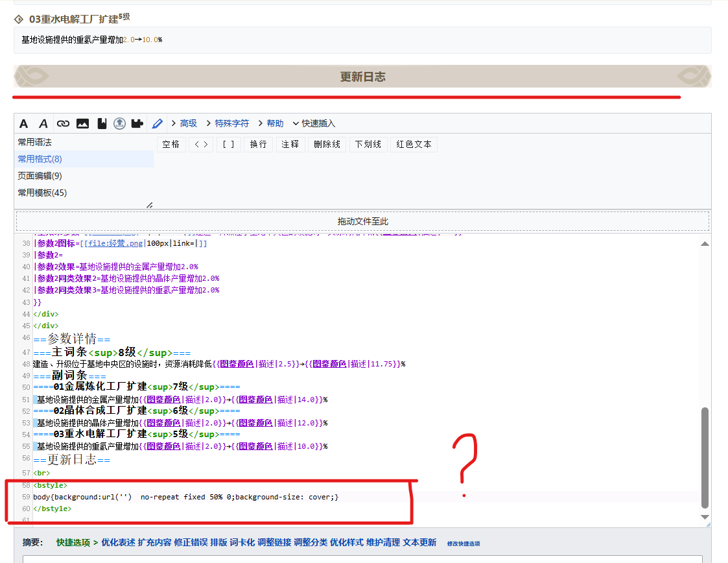Select the 常用语法 category

(x=35, y=142)
